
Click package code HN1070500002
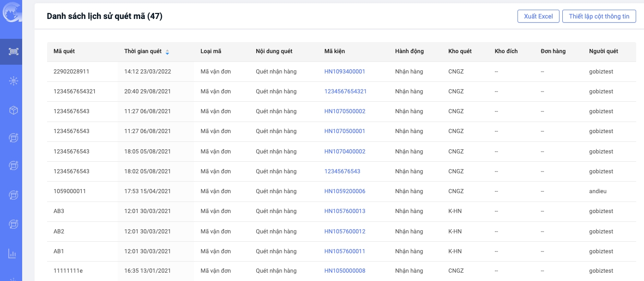[x=344, y=111]
